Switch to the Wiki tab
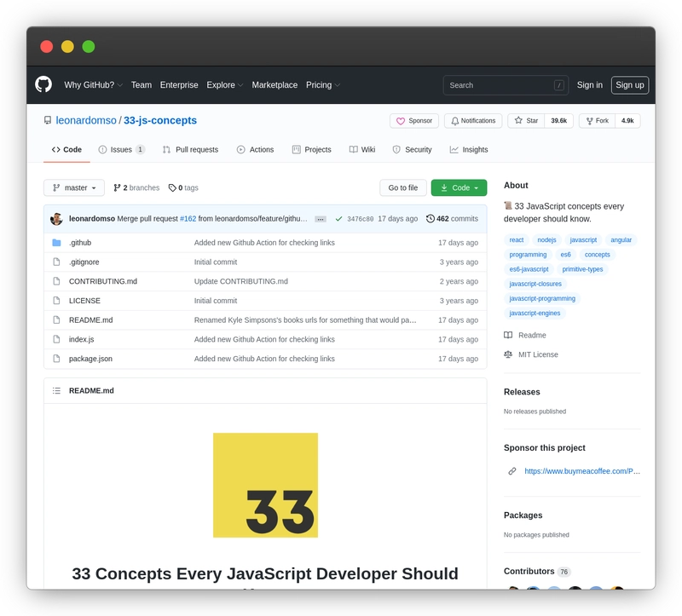The height and width of the screenshot is (616, 682). click(361, 150)
